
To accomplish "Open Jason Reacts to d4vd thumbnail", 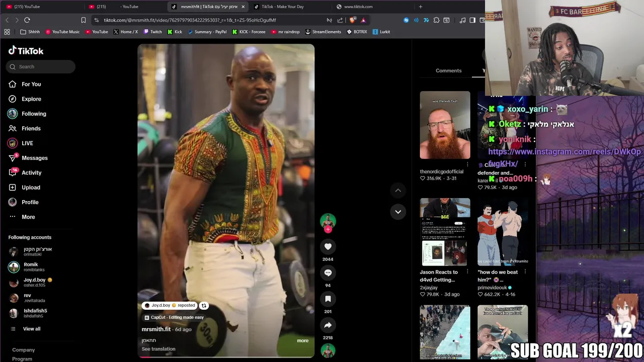I will pos(445,232).
